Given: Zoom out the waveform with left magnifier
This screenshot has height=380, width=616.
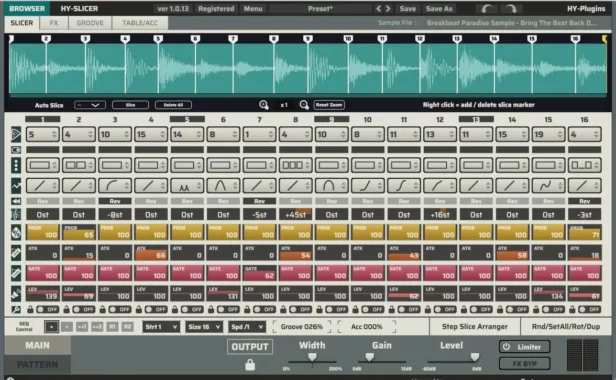Looking at the screenshot, I should pos(264,105).
